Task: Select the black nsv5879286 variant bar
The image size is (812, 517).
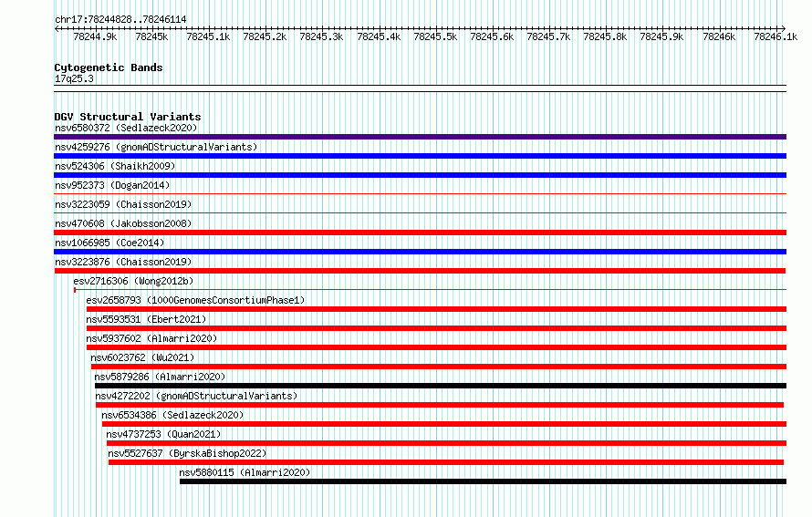Action: pos(440,386)
